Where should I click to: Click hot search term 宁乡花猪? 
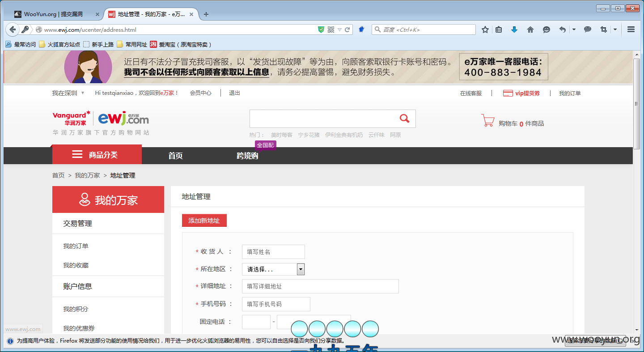point(309,135)
